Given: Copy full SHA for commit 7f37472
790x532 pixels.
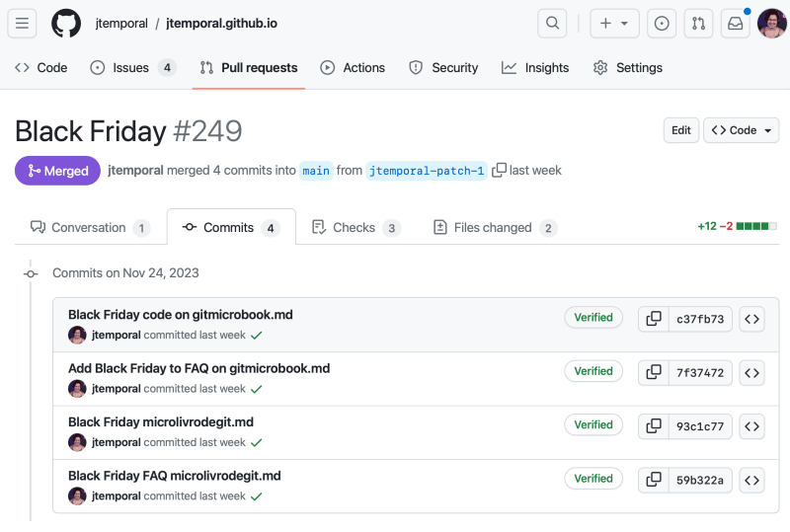Looking at the screenshot, I should (x=654, y=373).
